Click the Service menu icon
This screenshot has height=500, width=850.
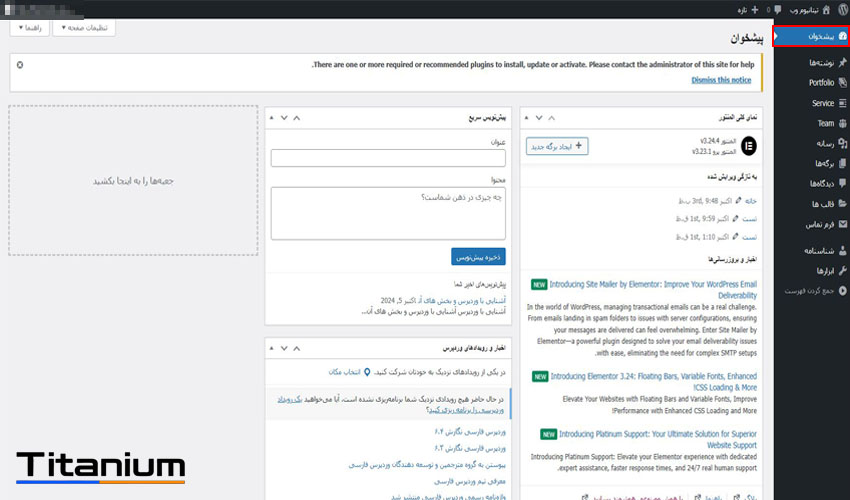(x=842, y=103)
